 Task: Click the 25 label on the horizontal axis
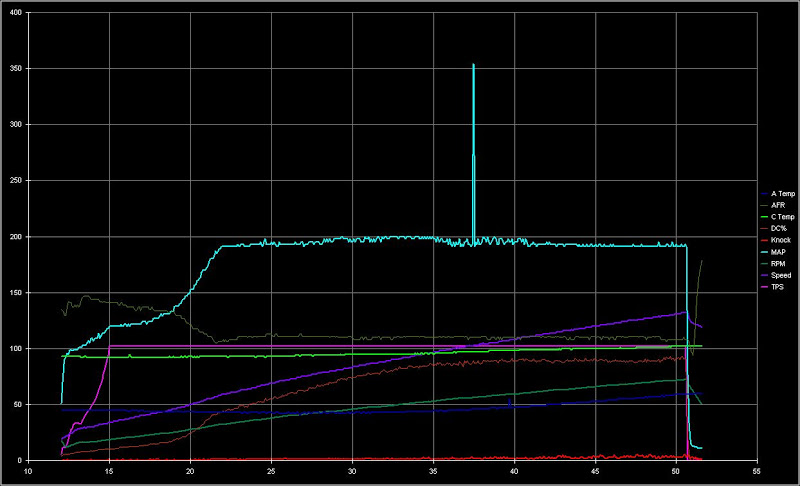point(271,471)
